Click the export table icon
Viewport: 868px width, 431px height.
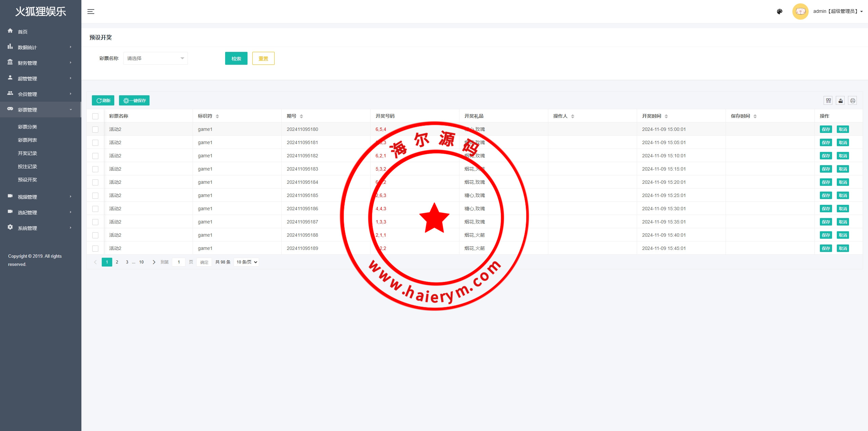(840, 100)
